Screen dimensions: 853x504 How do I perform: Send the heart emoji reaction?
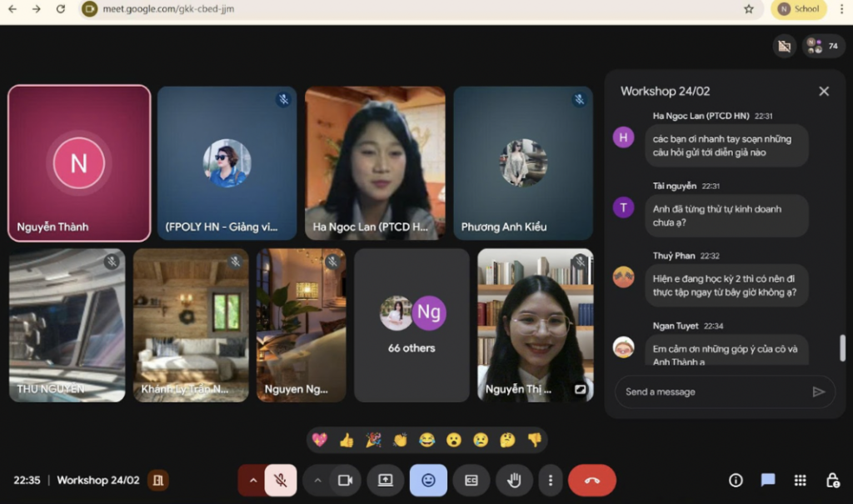[320, 440]
